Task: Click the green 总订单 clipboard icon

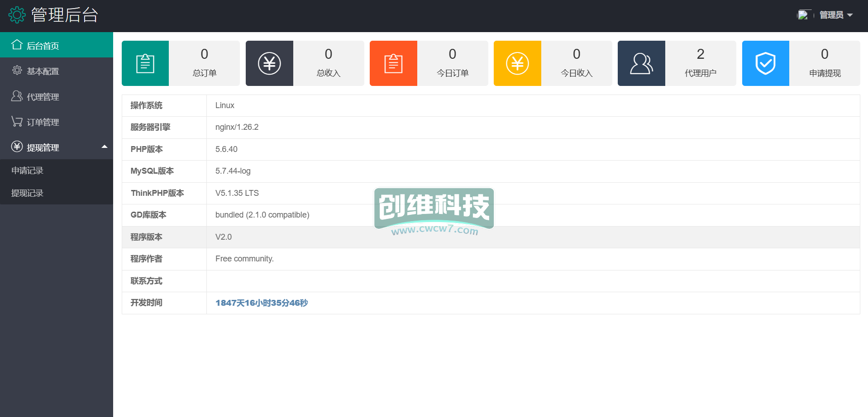Action: (x=145, y=63)
